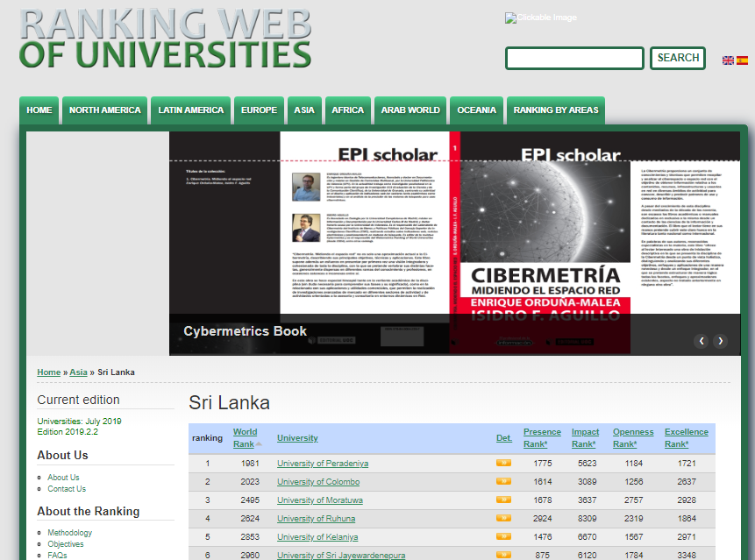Open University of Colombo link
The image size is (755, 560).
click(318, 482)
